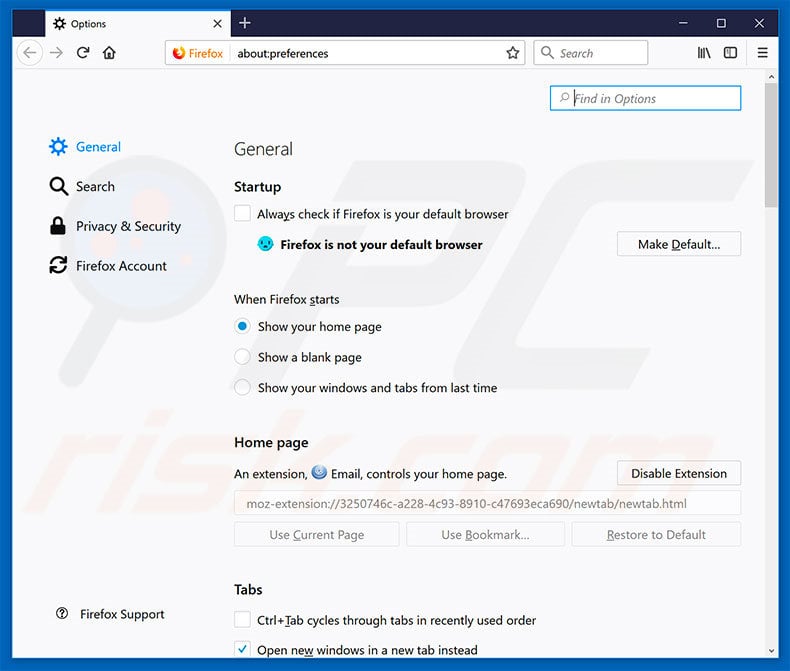Click the scrollbar down arrow
The height and width of the screenshot is (671, 790).
click(771, 651)
